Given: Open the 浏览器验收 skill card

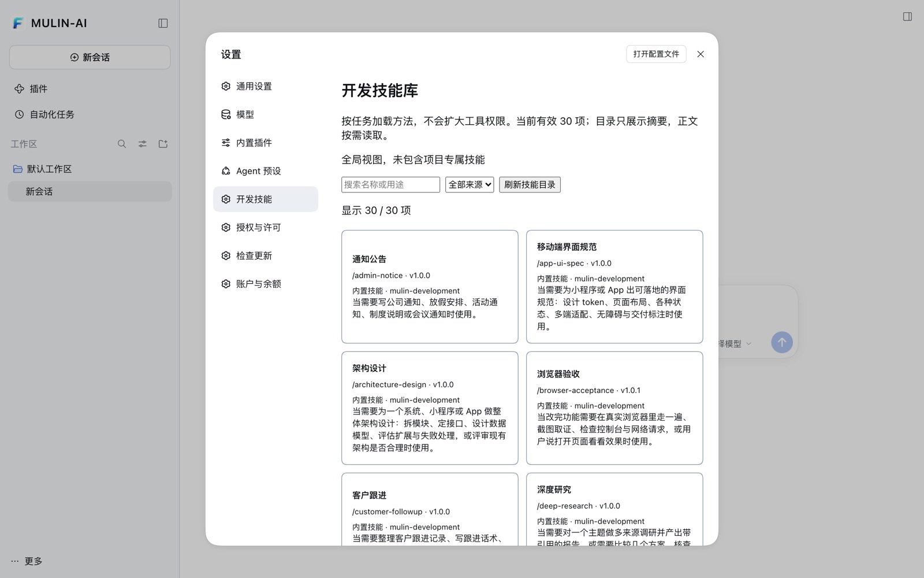Looking at the screenshot, I should 614,408.
